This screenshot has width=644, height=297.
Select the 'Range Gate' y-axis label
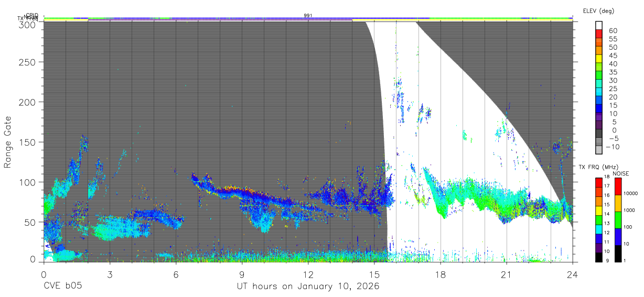(8, 142)
